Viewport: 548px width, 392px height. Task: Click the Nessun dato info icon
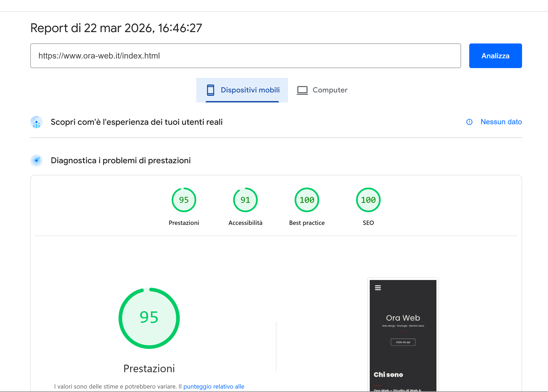[469, 122]
